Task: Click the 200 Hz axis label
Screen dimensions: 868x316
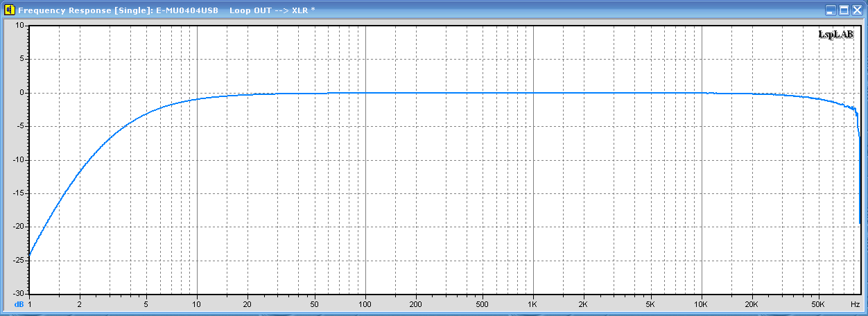Action: (x=416, y=304)
